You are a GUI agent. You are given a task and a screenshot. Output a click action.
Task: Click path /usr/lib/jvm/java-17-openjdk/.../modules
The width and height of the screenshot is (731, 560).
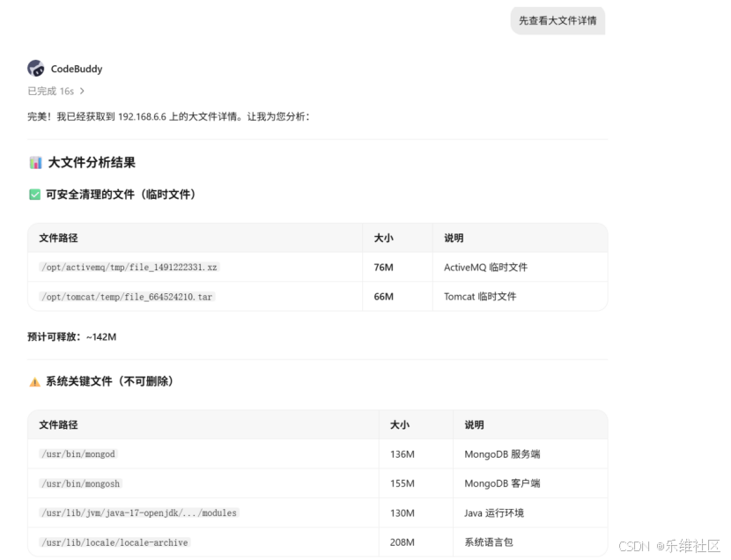[x=139, y=513]
